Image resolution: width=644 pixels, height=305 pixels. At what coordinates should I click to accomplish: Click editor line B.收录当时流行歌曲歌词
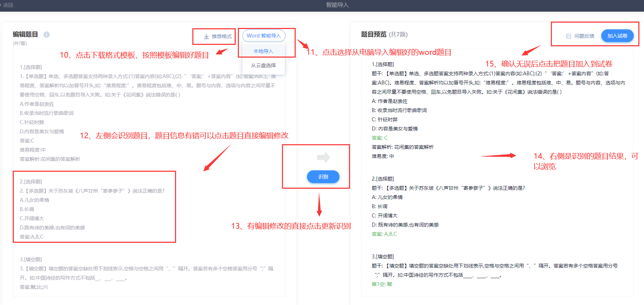[x=47, y=113]
